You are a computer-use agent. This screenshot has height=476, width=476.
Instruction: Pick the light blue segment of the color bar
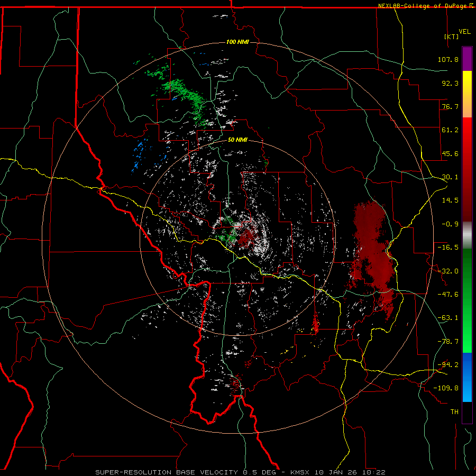pyautogui.click(x=467, y=390)
